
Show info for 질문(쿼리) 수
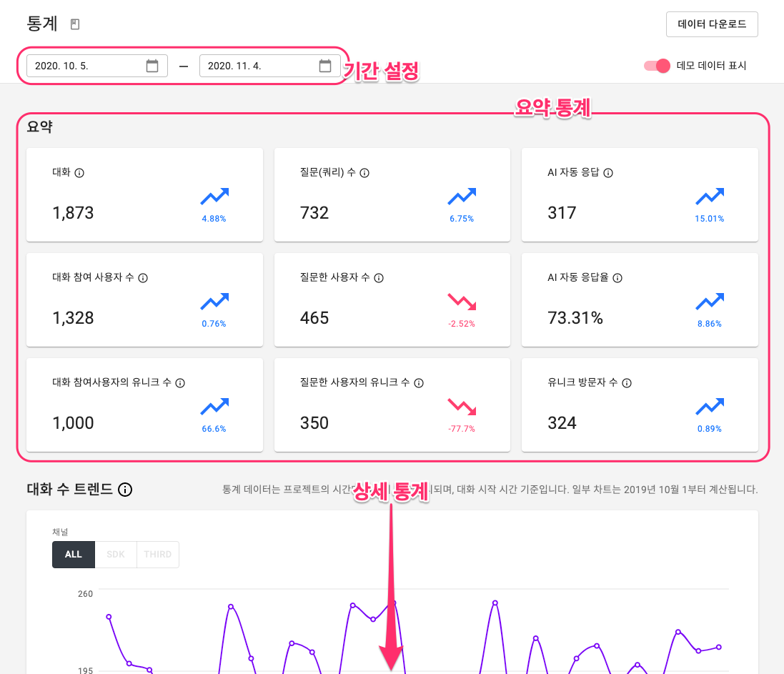coord(364,173)
